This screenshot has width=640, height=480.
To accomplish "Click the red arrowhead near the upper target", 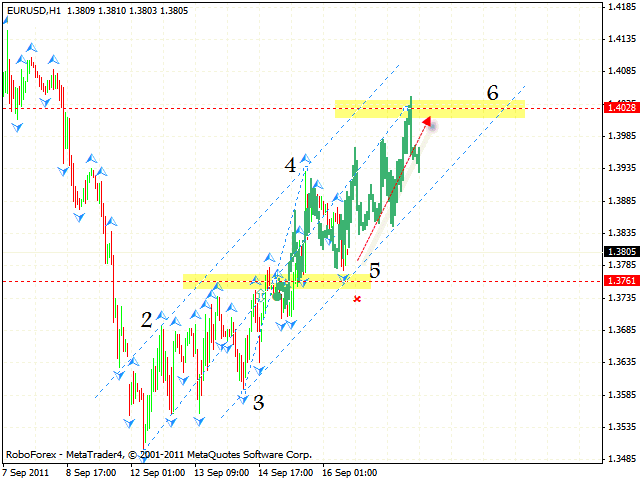I will pyautogui.click(x=427, y=123).
